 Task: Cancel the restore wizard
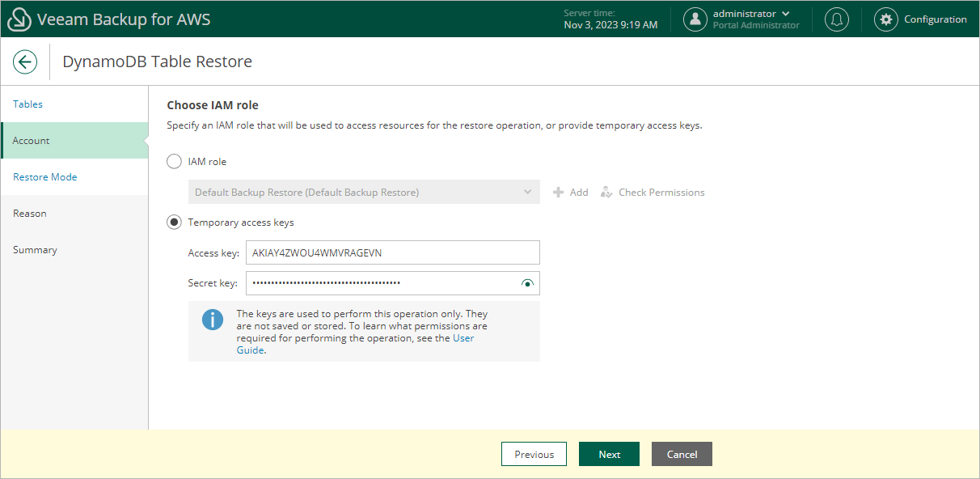682,454
